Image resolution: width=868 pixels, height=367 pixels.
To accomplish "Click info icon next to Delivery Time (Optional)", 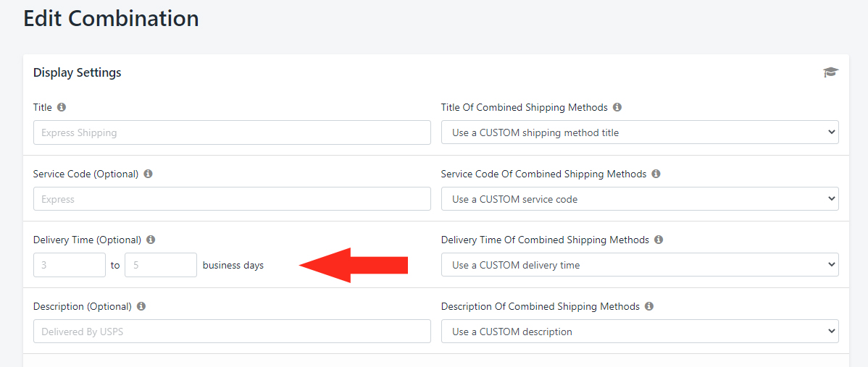I will [x=151, y=240].
